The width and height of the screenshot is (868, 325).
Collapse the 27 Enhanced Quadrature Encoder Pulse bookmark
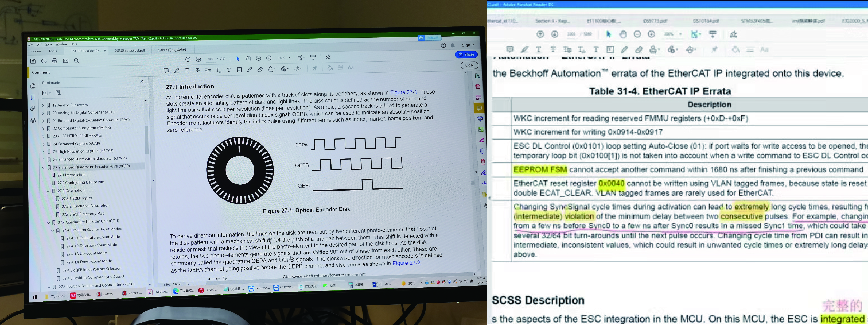click(44, 168)
